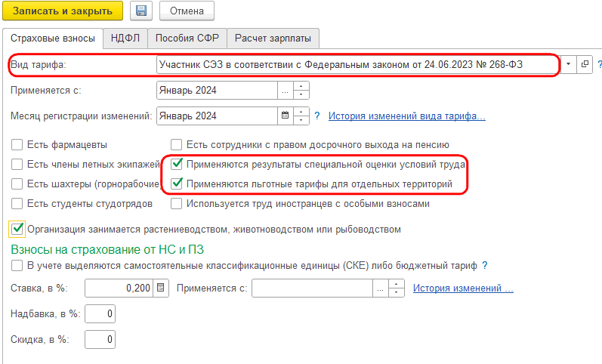Click the Отмена button
This screenshot has width=602, height=364.
pyautogui.click(x=187, y=11)
